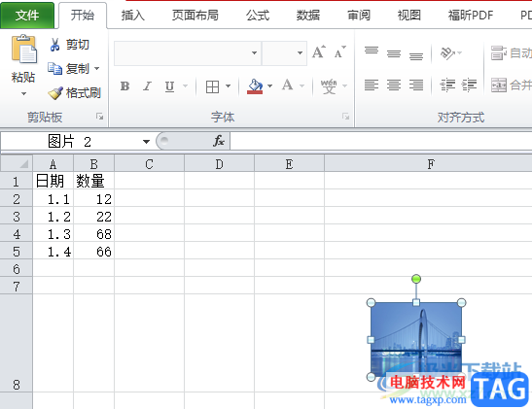Viewport: 532px width, 409px height.
Task: Switch to the 审阅 Review tab
Action: point(359,16)
